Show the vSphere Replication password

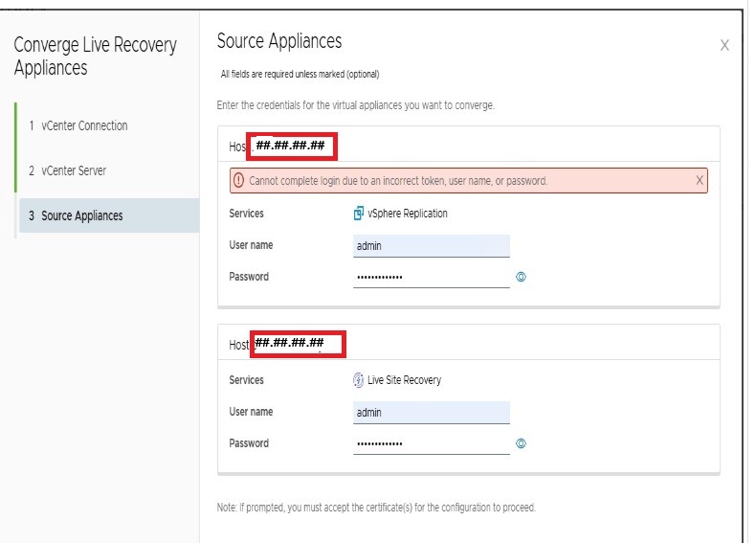point(522,277)
